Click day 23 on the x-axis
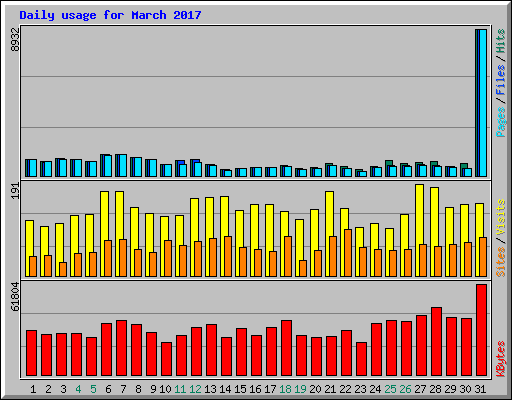 (360, 389)
